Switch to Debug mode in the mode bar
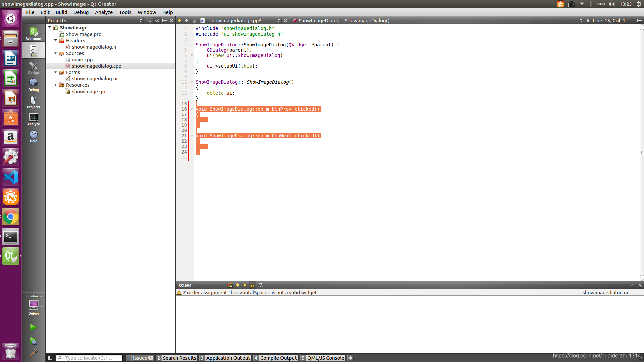The image size is (644, 362). (34, 85)
